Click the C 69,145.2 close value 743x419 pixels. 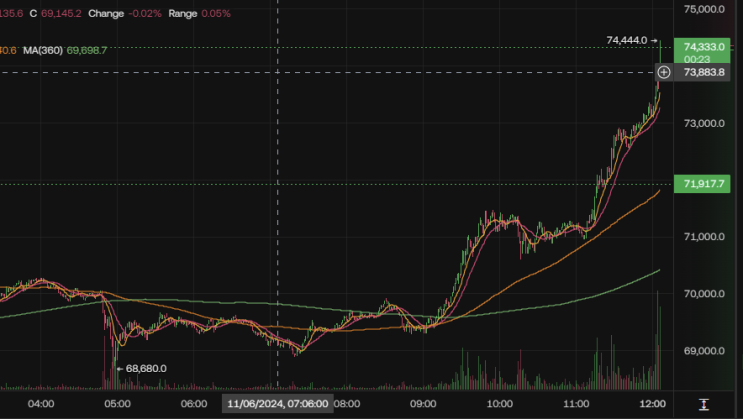pos(55,14)
